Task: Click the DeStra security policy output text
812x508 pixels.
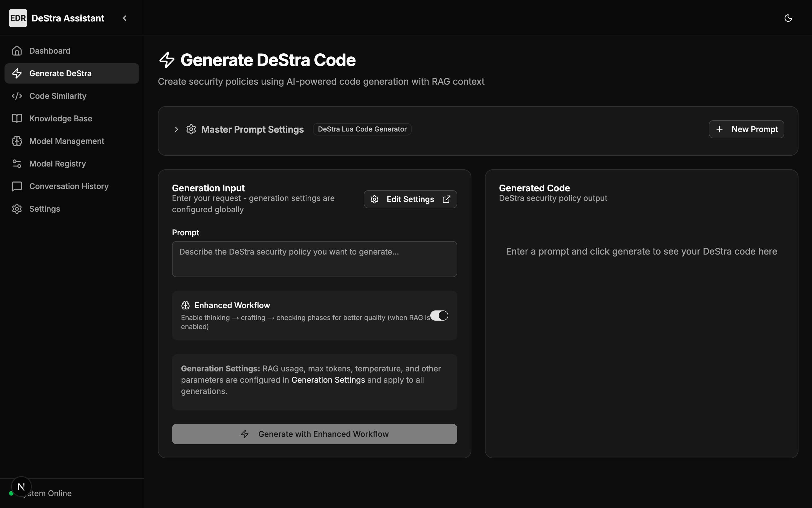Action: coord(553,198)
